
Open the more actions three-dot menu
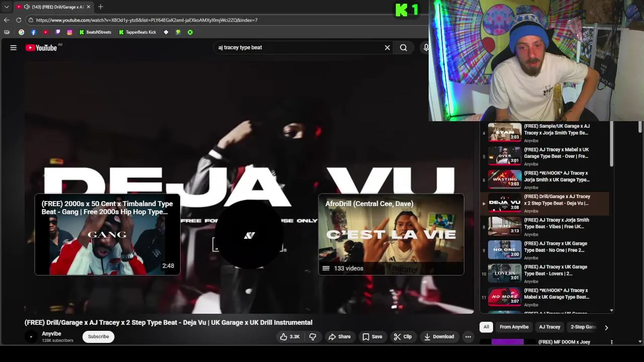click(468, 337)
